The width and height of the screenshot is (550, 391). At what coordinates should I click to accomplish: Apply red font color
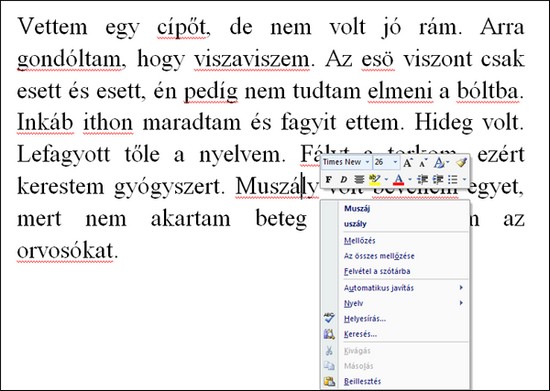398,180
